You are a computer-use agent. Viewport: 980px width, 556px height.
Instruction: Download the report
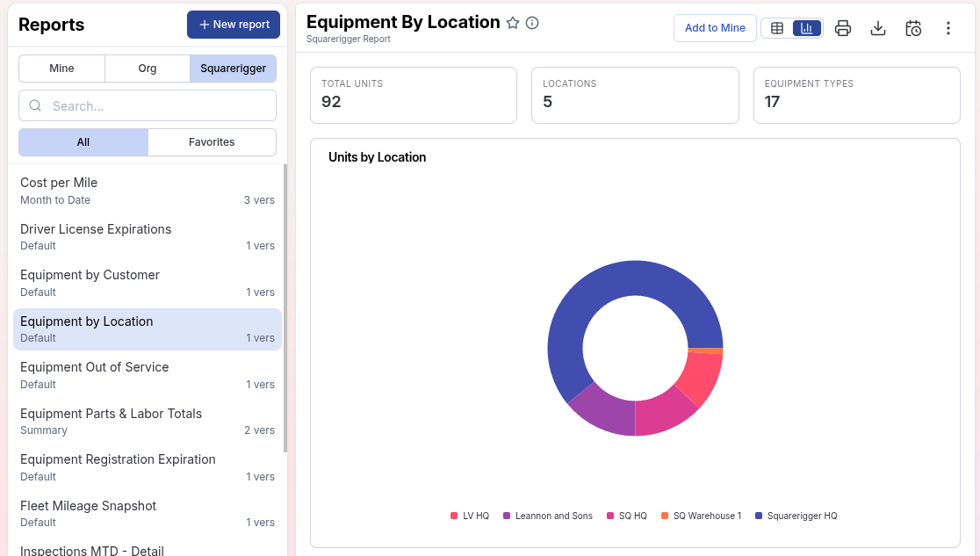coord(877,28)
